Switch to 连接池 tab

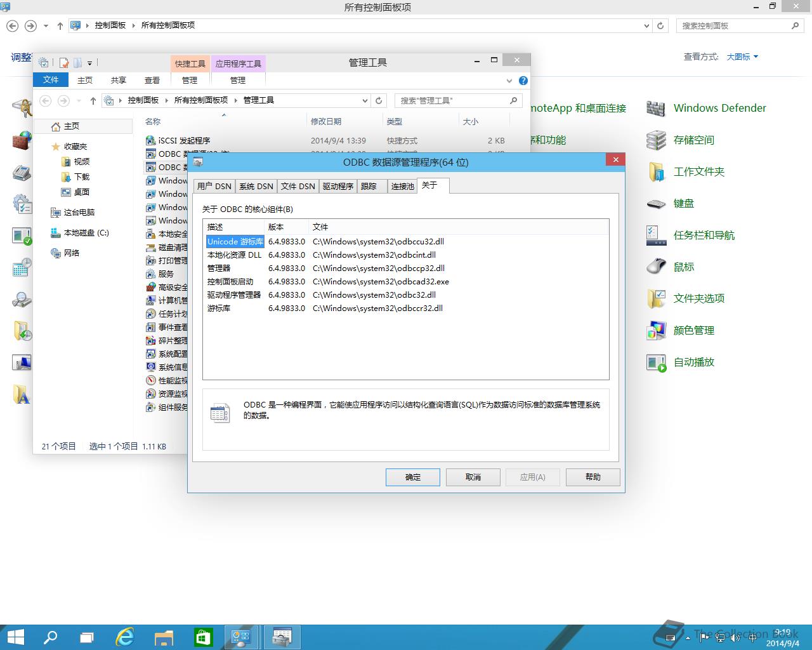click(x=402, y=186)
